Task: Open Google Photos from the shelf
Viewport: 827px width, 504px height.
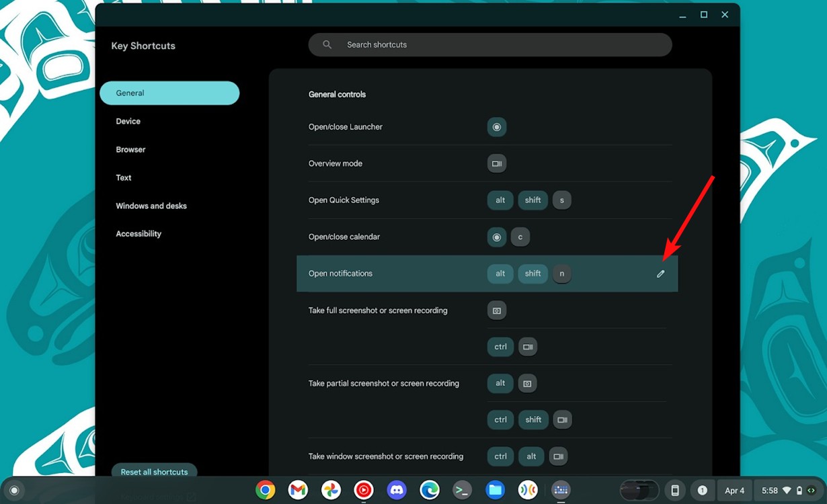Action: [331, 491]
